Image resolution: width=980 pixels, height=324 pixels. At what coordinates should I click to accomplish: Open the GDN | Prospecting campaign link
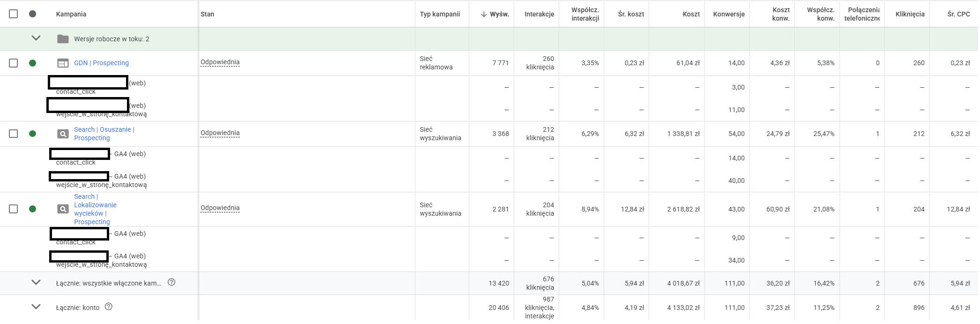pos(101,63)
